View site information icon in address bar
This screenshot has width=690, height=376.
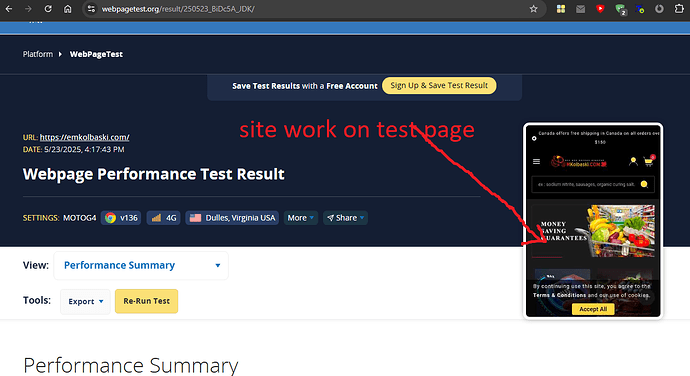click(91, 9)
